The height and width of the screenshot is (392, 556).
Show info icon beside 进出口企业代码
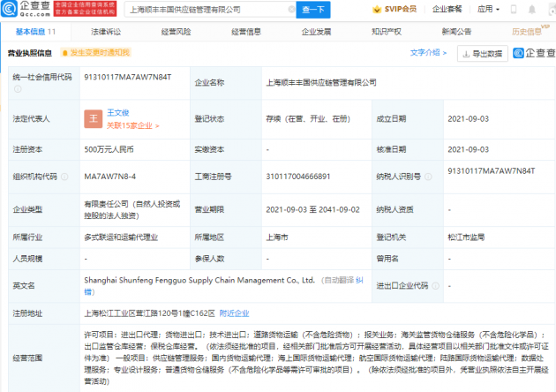436,285
